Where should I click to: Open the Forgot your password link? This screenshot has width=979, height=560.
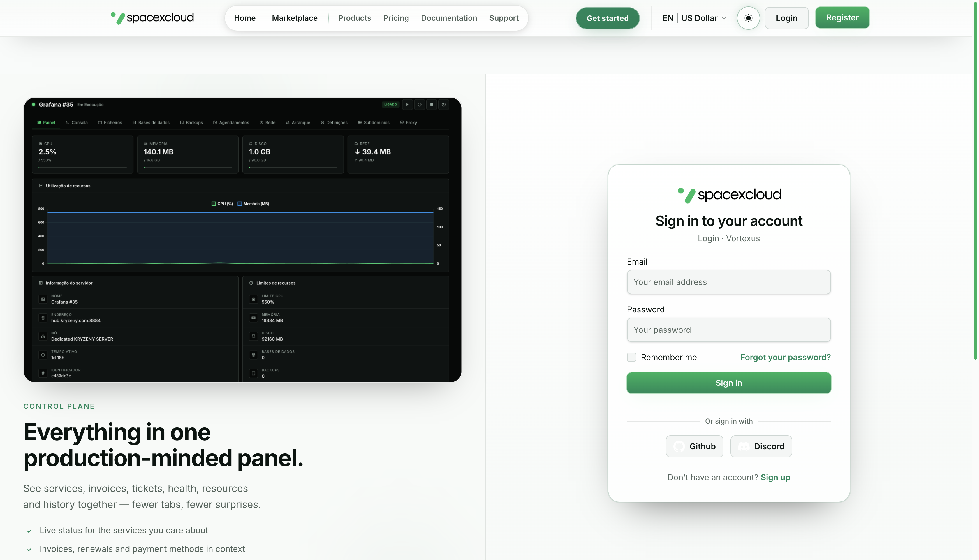click(785, 357)
